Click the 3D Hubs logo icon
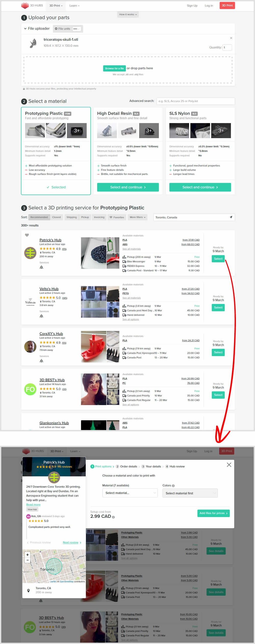 [x=25, y=5]
